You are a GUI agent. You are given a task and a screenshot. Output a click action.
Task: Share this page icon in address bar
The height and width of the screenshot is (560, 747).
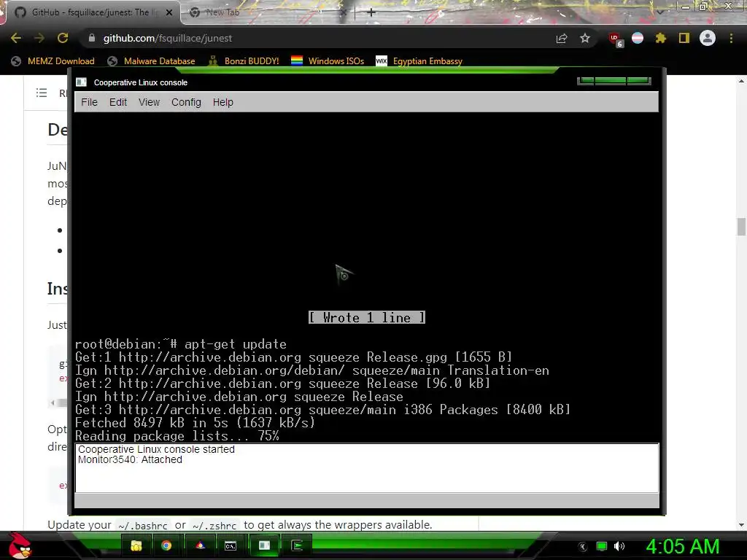pos(562,38)
